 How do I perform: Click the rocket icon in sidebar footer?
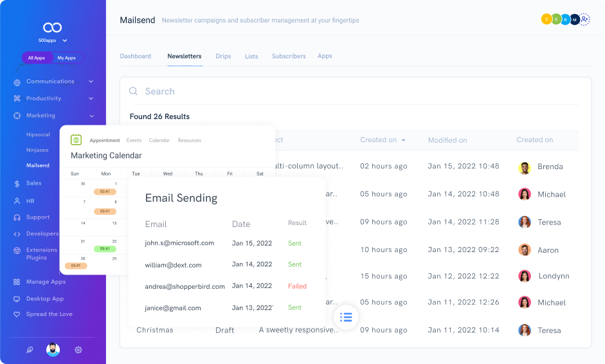point(29,350)
